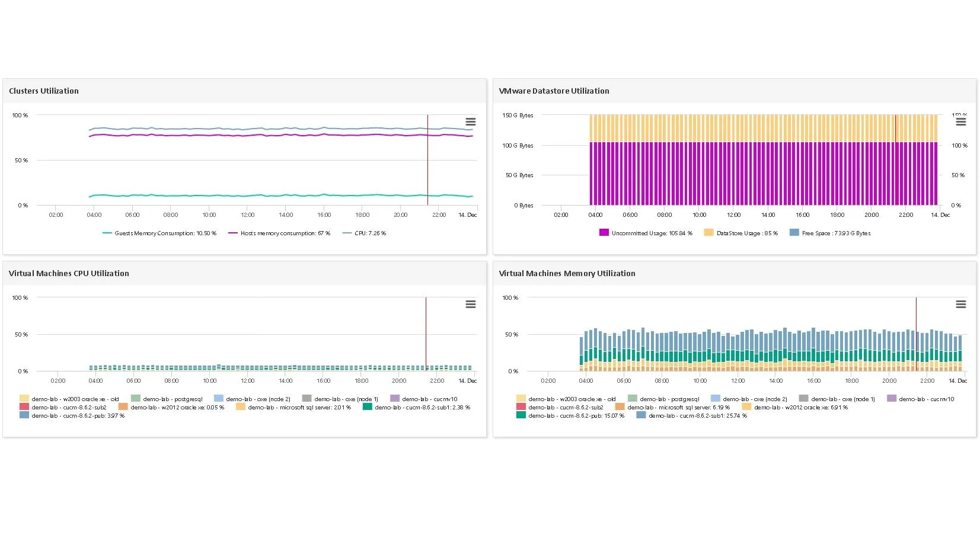Click the Virtual Machines Memory Utilization title
The width and height of the screenshot is (980, 551).
(567, 273)
